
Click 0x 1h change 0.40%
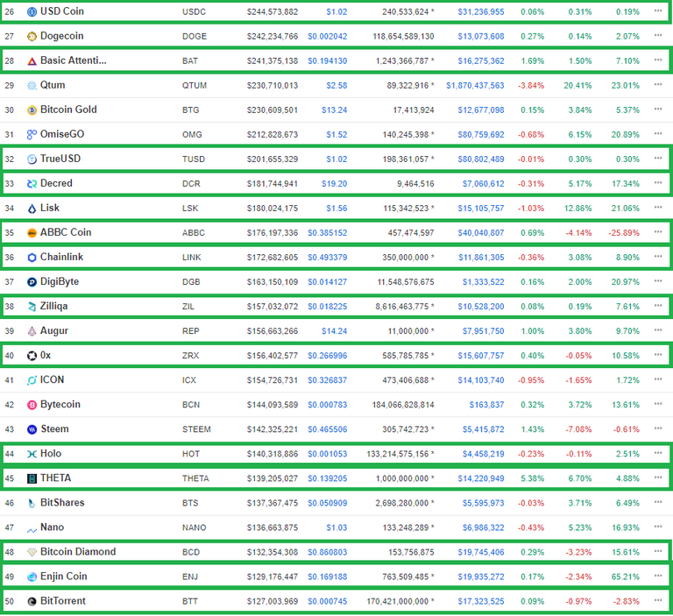532,356
